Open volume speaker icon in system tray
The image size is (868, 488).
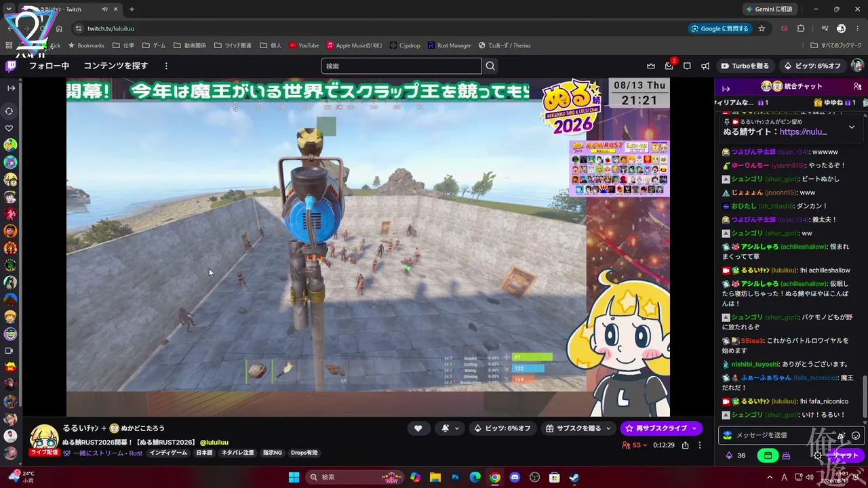click(811, 477)
